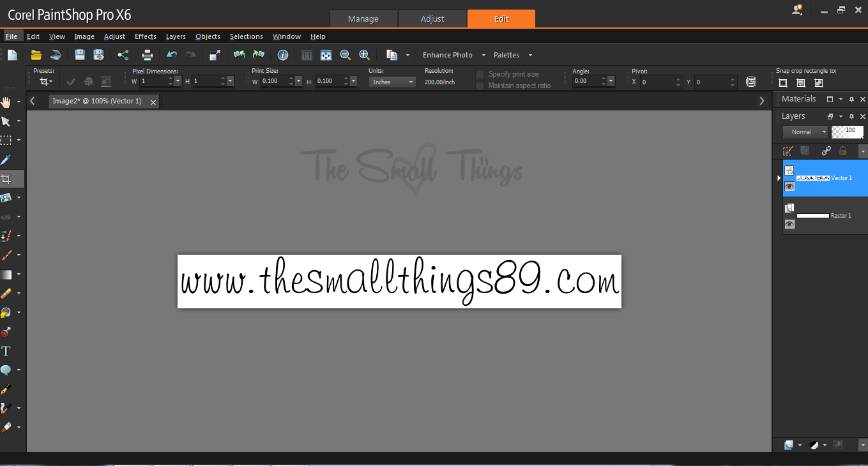The height and width of the screenshot is (466, 868).
Task: Select the Pan tool
Action: click(x=8, y=101)
